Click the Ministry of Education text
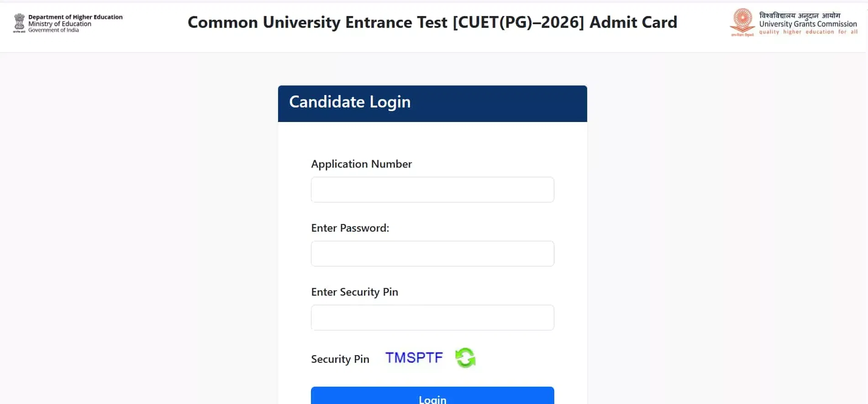868x404 pixels. click(60, 24)
